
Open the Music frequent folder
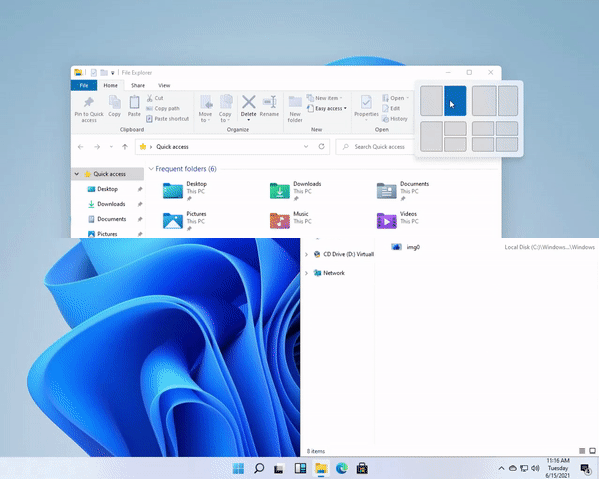(x=291, y=221)
